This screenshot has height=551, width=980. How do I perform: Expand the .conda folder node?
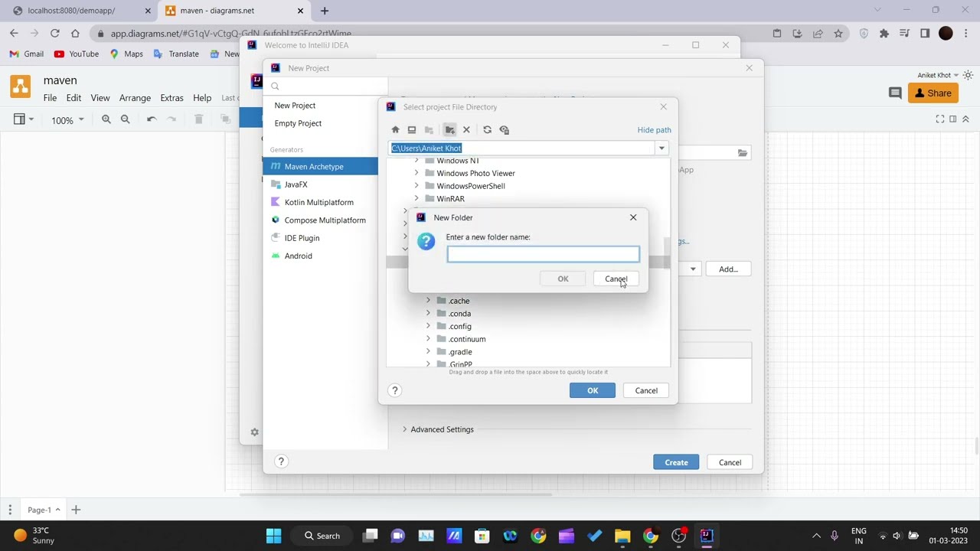coord(428,314)
